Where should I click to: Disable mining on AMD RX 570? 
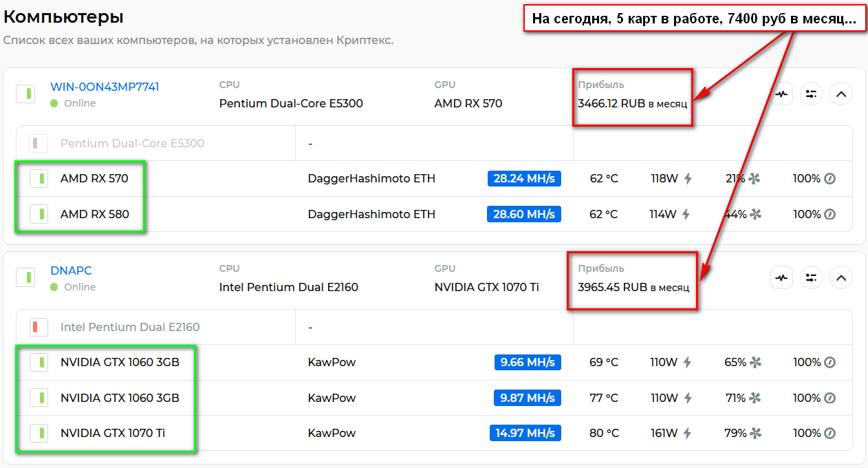tap(39, 179)
